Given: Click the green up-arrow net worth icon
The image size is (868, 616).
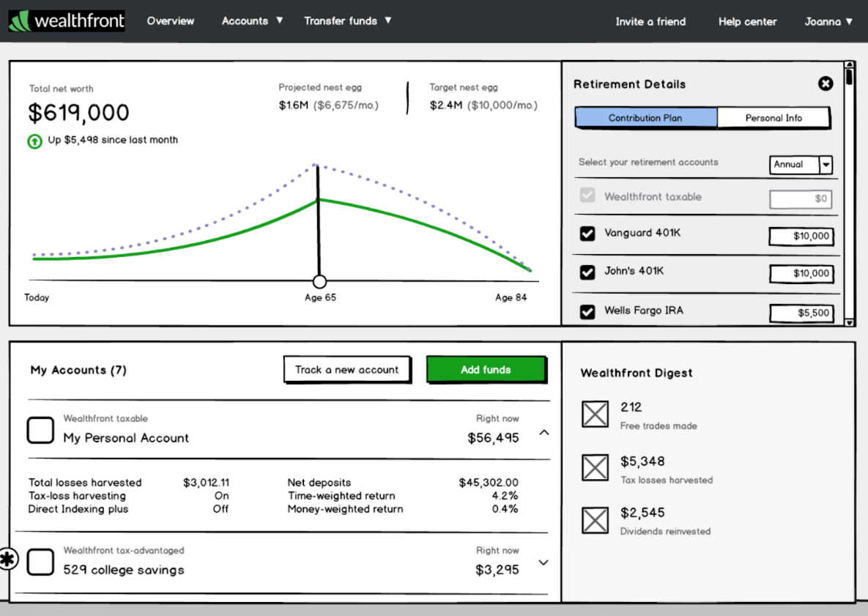Looking at the screenshot, I should point(35,141).
